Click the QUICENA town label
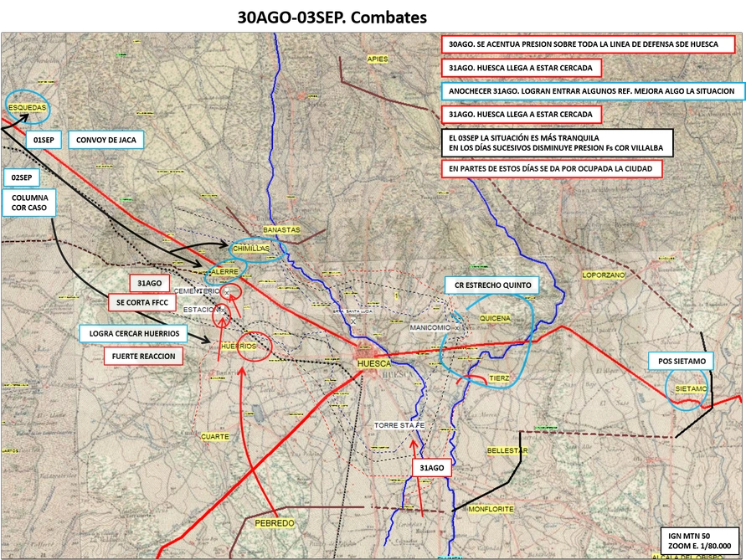746x560 pixels. coord(495,318)
